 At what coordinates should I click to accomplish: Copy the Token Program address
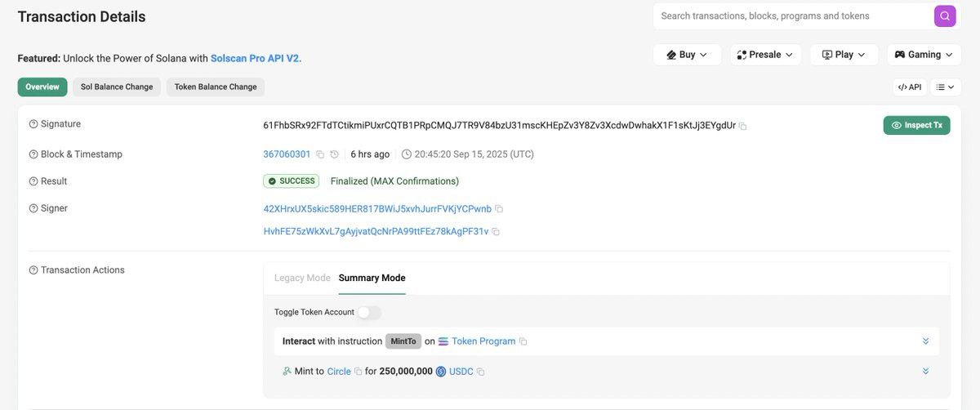(x=523, y=341)
